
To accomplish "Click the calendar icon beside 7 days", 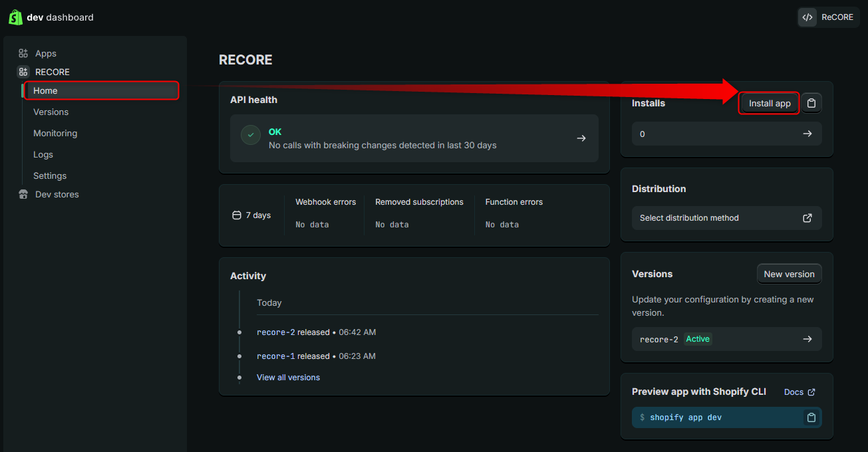I will click(236, 215).
